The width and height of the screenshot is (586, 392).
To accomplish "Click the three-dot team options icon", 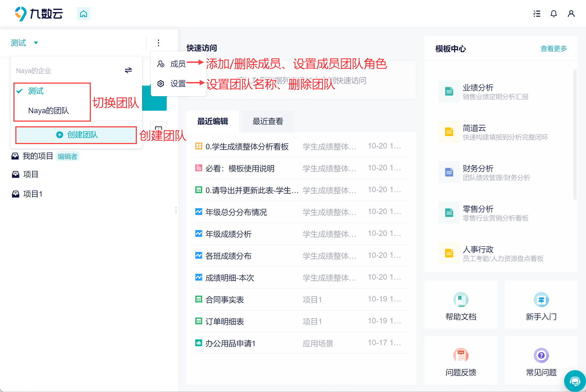I will 158,43.
